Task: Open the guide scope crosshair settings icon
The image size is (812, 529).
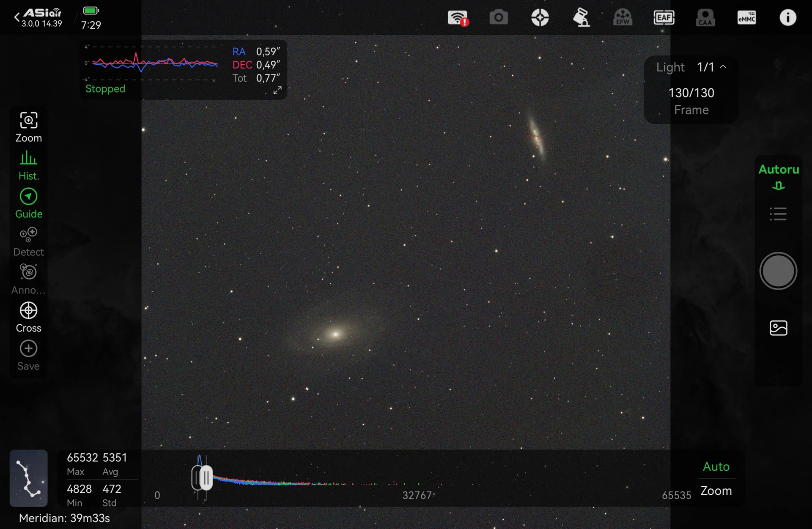Action: [540, 18]
